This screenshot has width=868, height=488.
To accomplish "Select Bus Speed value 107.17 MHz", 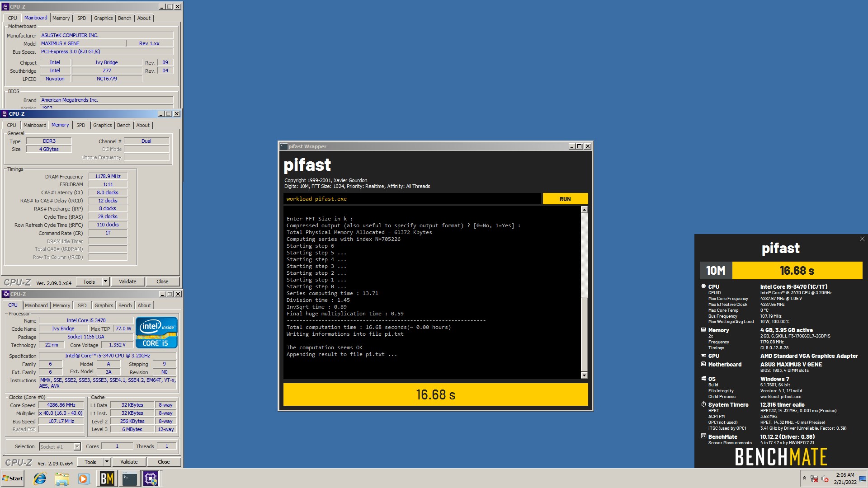I will coord(61,421).
